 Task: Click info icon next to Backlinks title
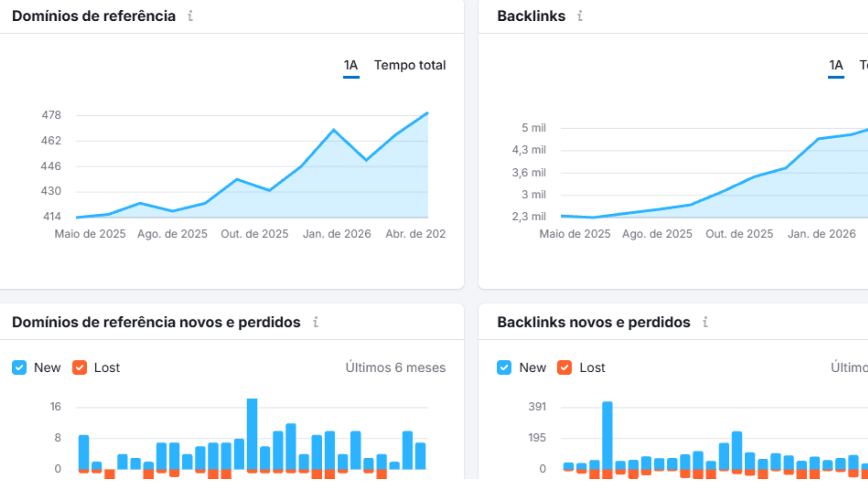(x=580, y=16)
